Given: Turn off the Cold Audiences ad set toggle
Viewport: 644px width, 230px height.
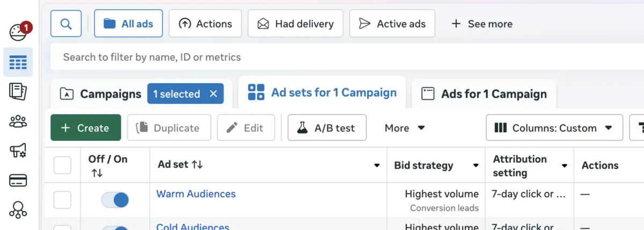Looking at the screenshot, I should click(115, 228).
